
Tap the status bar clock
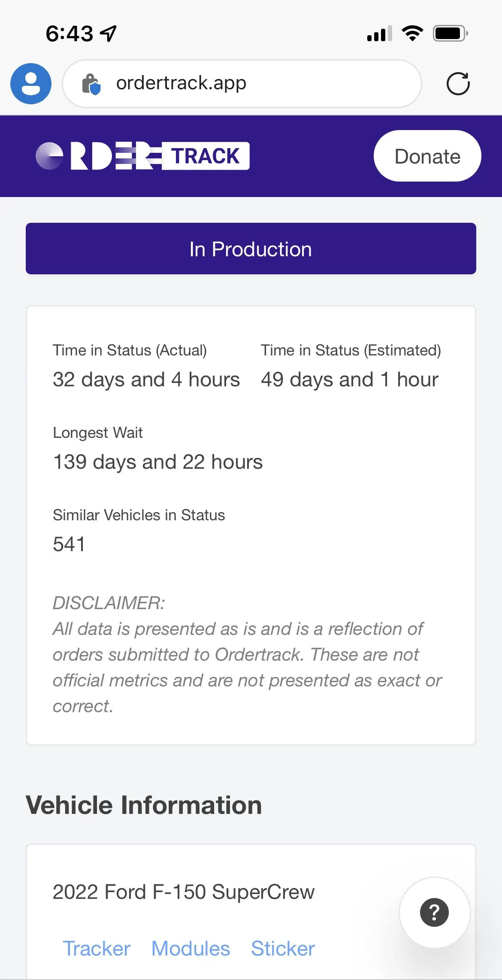[x=69, y=33]
